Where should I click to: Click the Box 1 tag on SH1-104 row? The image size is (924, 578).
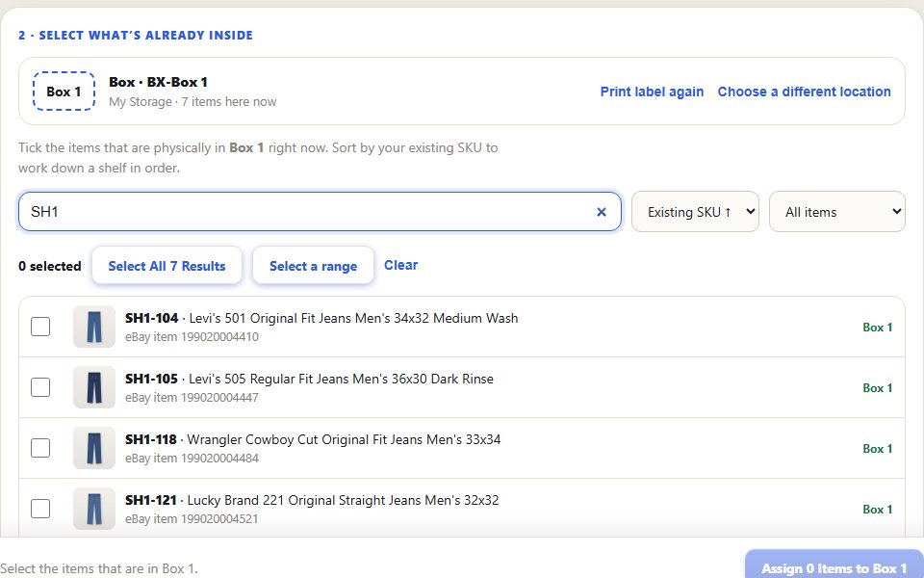878,328
